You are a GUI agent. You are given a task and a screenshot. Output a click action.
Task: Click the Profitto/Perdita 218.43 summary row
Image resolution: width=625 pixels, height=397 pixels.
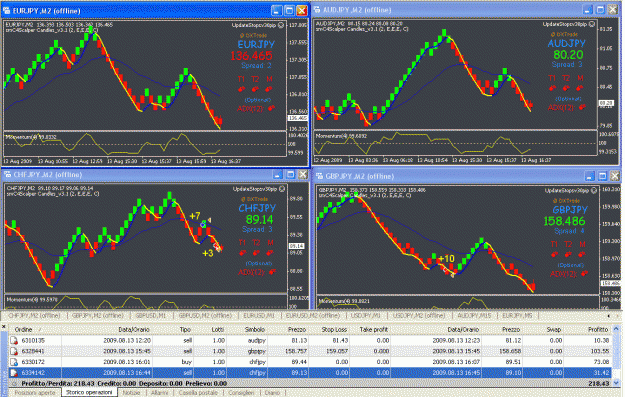[x=311, y=383]
